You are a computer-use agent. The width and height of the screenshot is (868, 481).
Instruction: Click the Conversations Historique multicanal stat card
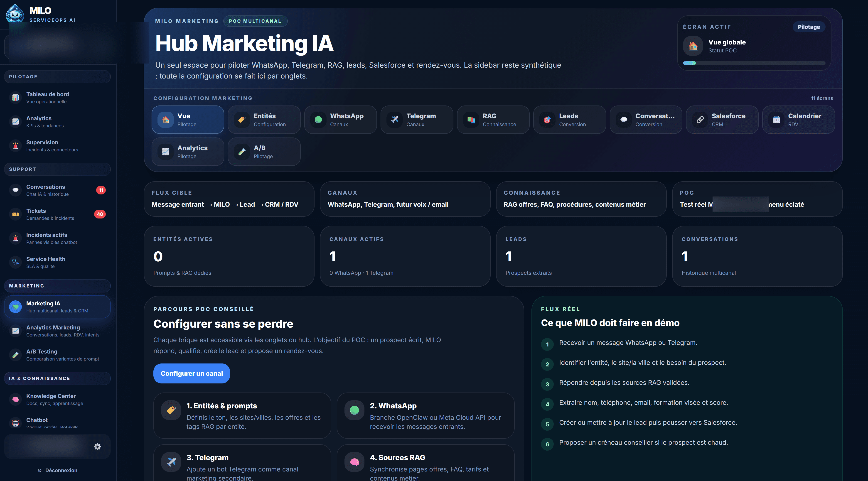click(757, 256)
